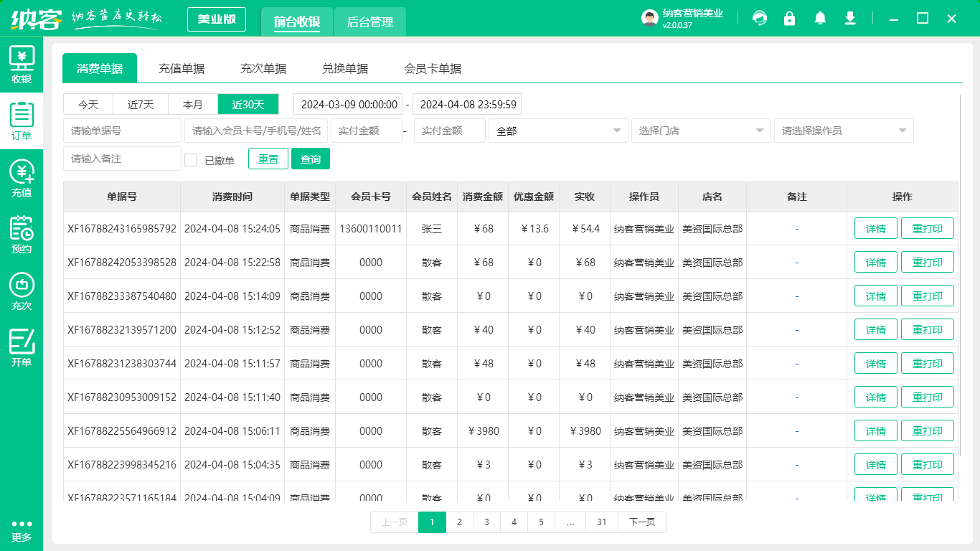Screen dimensions: 980x551
Task: Switch to the 后台管理 management section
Action: coord(370,22)
